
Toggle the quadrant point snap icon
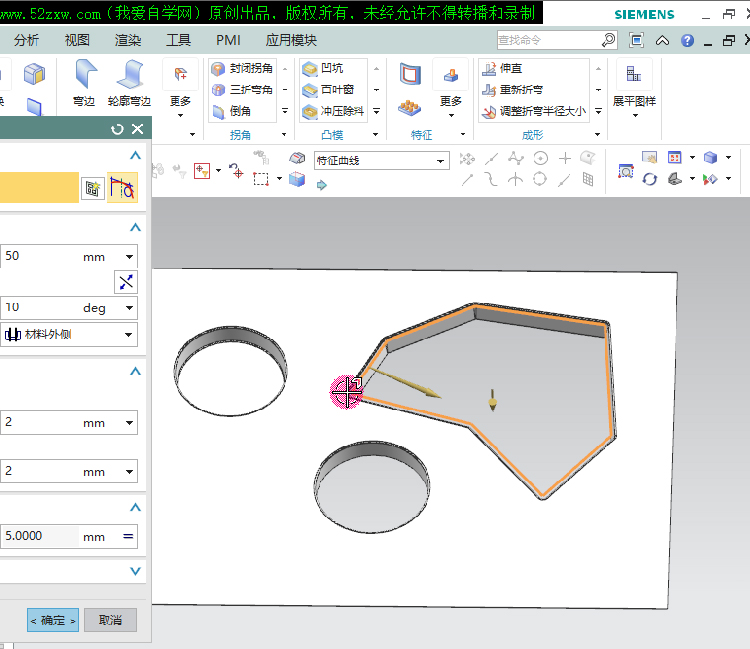(x=540, y=179)
